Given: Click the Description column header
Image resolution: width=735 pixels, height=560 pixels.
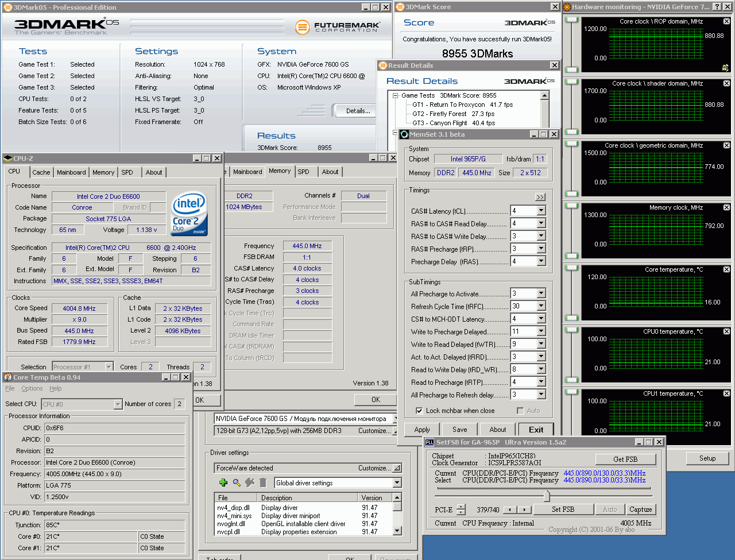Looking at the screenshot, I should tap(308, 497).
